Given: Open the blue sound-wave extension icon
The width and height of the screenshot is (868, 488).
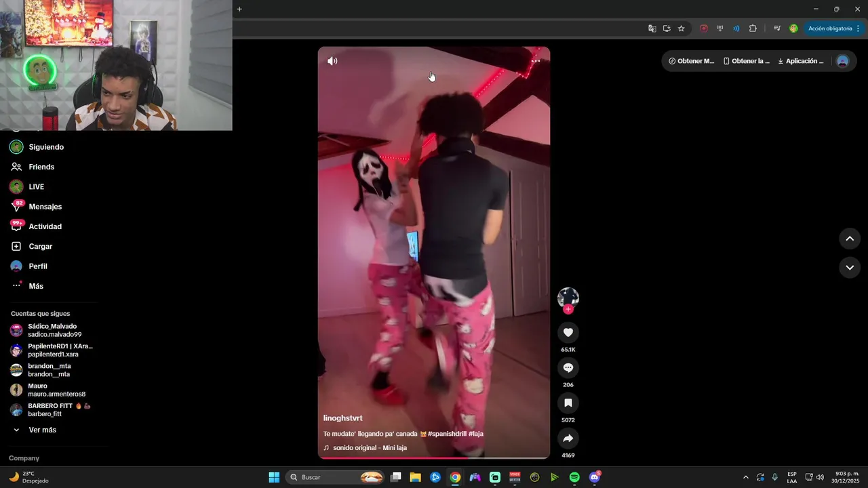Looking at the screenshot, I should [736, 28].
